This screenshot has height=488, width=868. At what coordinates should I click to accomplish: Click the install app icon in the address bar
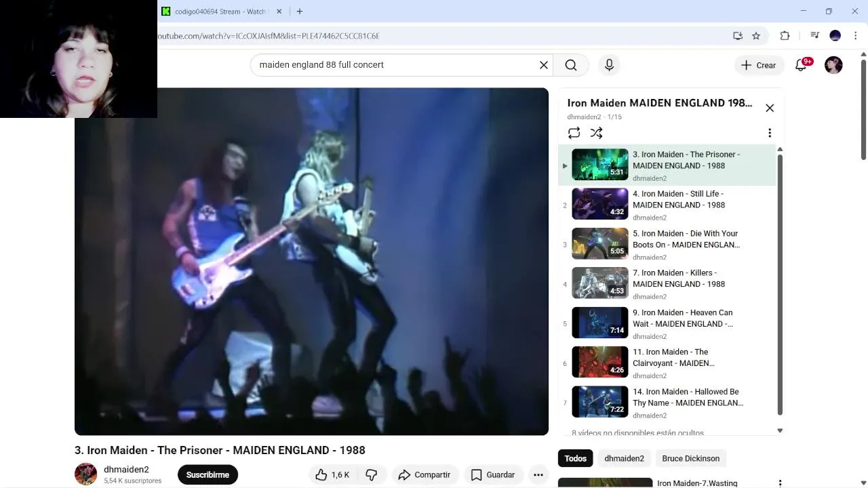[x=738, y=36]
